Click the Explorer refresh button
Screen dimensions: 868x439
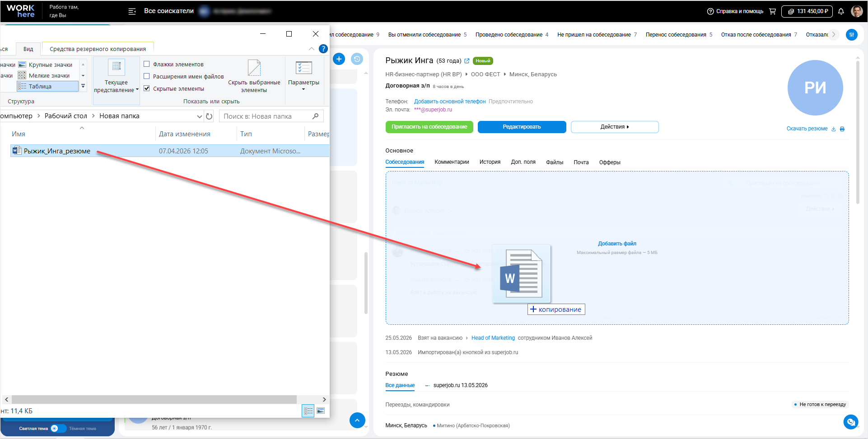[x=209, y=116]
